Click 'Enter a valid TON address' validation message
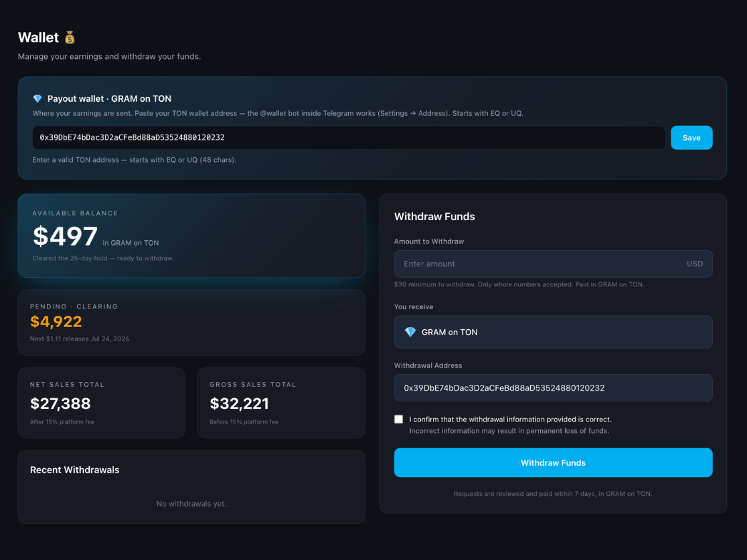The height and width of the screenshot is (560, 747). click(135, 160)
